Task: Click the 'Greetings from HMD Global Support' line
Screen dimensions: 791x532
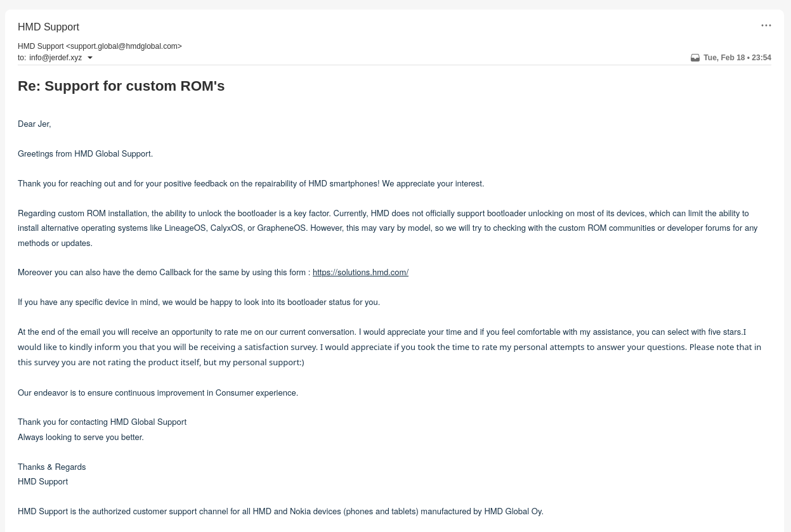Action: (x=85, y=154)
